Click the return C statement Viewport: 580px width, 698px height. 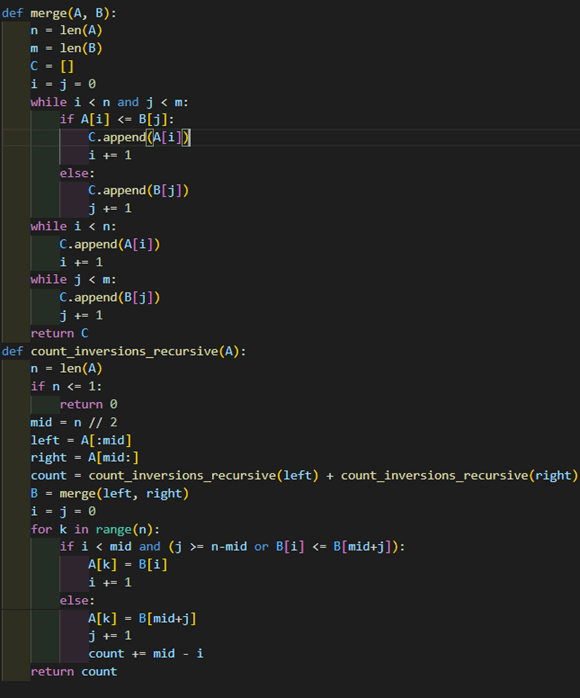tap(59, 333)
